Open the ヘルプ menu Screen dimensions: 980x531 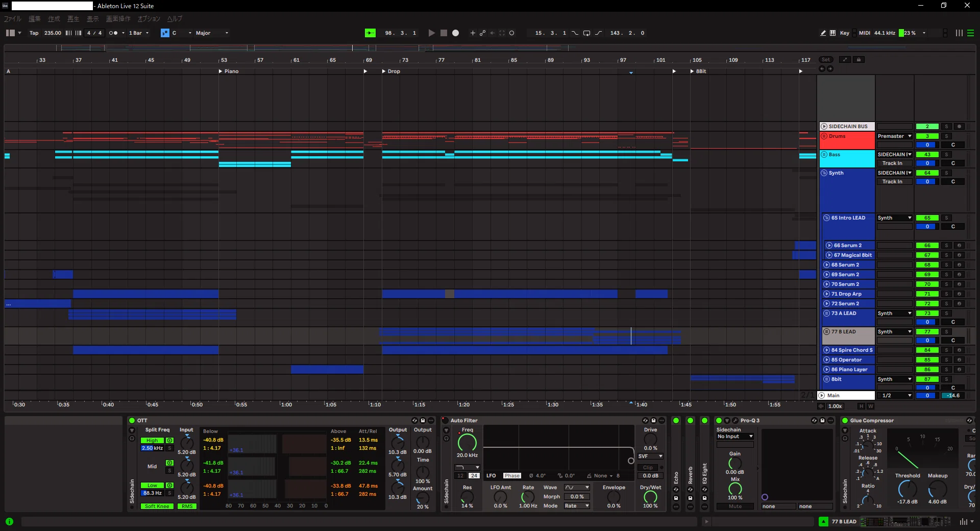tap(175, 19)
